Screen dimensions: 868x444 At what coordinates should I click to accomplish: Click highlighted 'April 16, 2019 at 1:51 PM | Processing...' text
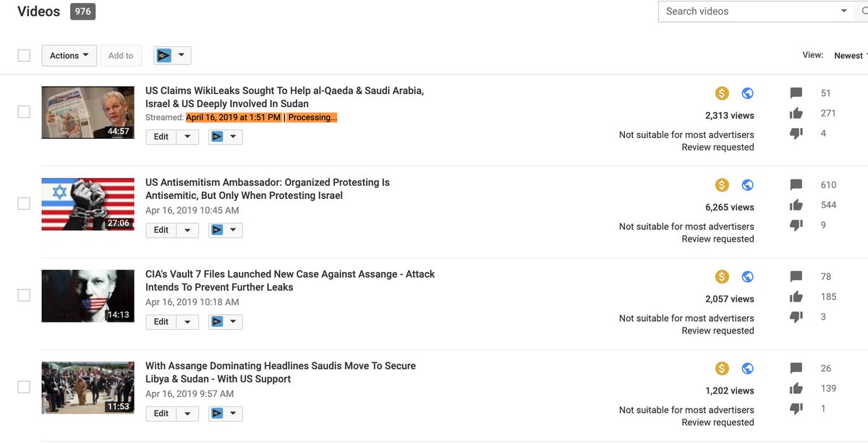(261, 117)
